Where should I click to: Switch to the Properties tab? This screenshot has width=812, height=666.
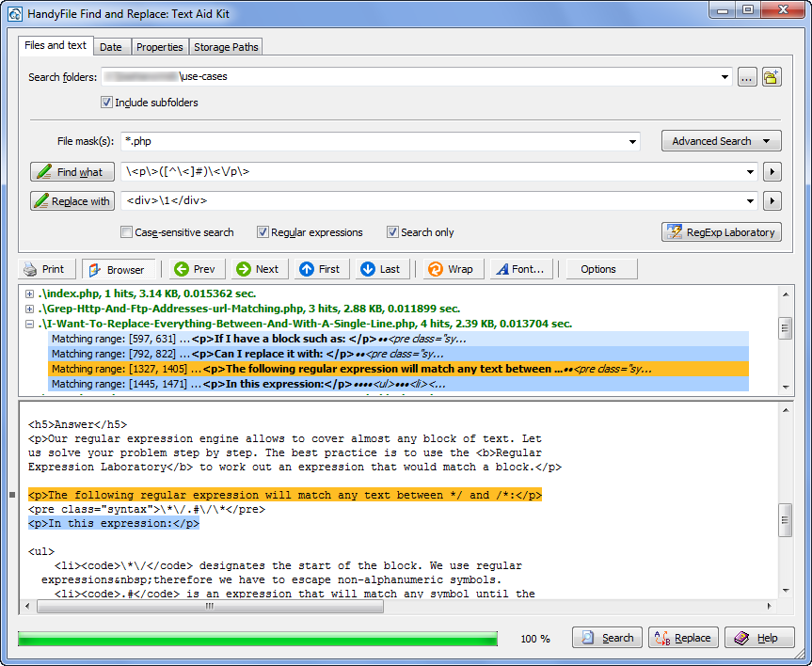pos(160,47)
